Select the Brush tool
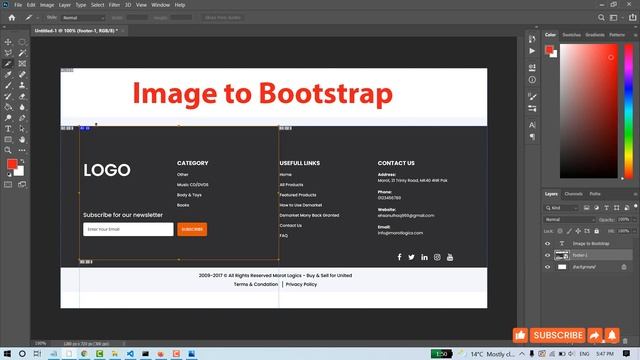 8,85
